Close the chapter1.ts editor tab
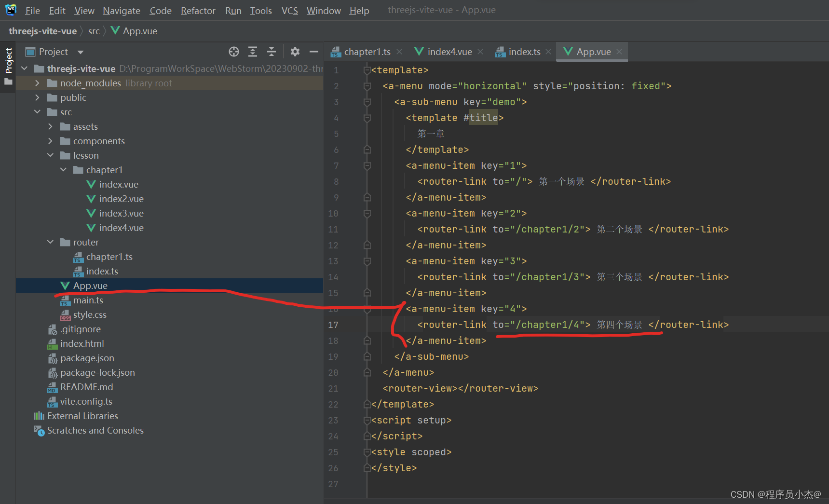829x504 pixels. click(x=399, y=52)
